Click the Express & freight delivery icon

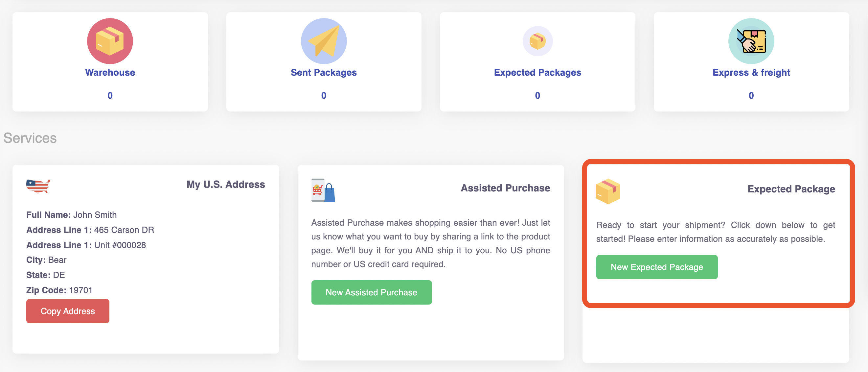coord(751,41)
